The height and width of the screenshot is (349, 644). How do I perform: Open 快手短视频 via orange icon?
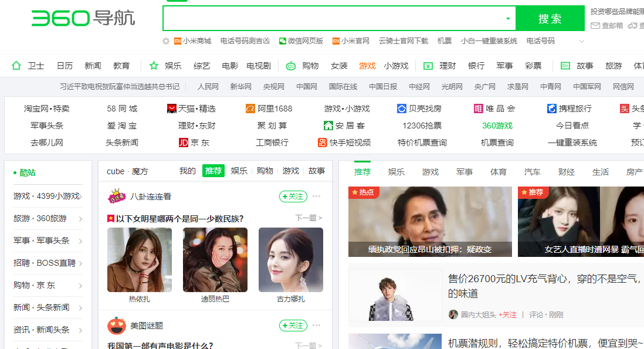(323, 143)
